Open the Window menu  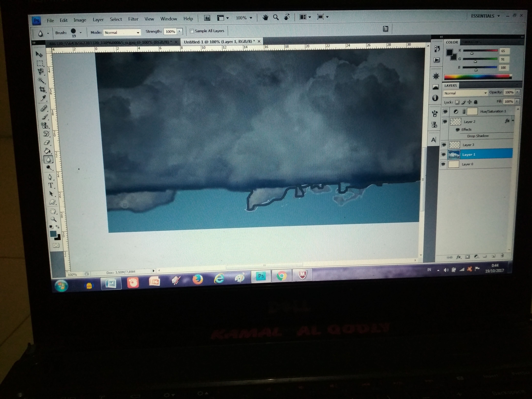[169, 19]
